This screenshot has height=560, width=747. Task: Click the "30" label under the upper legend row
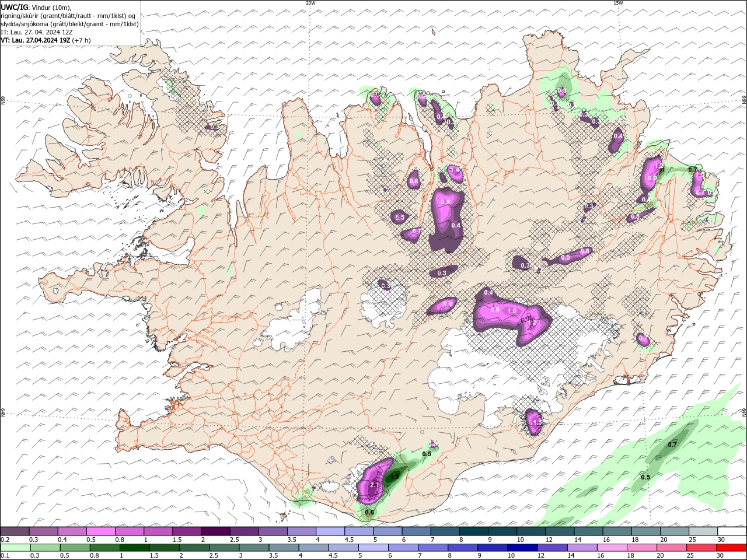pyautogui.click(x=721, y=540)
